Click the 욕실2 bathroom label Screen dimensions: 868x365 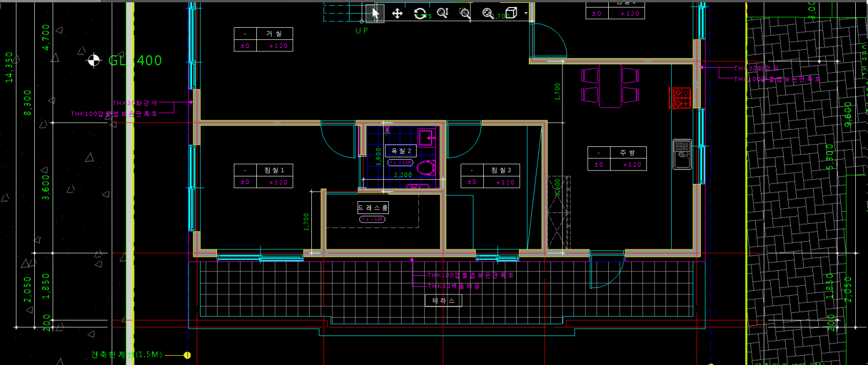click(x=400, y=151)
